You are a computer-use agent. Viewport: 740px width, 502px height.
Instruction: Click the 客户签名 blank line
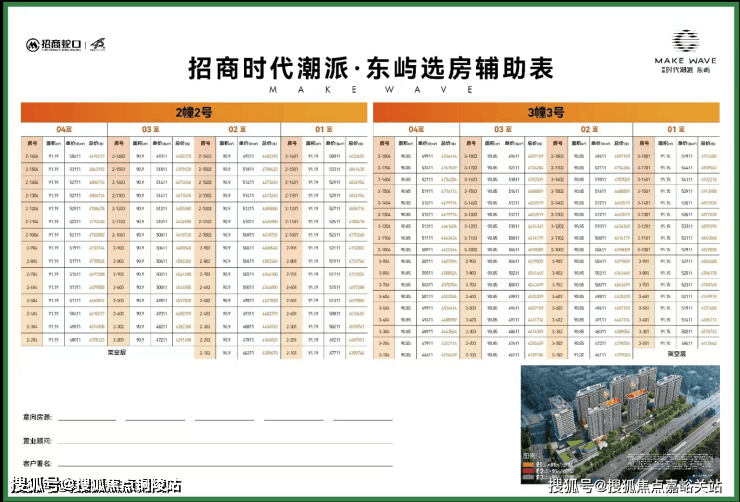tap(225, 466)
